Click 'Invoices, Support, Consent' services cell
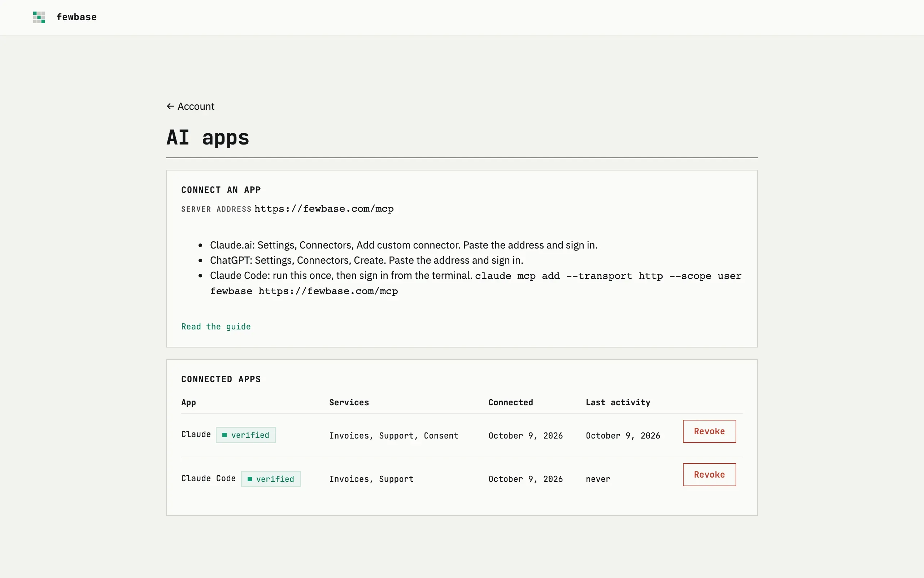 (x=394, y=436)
